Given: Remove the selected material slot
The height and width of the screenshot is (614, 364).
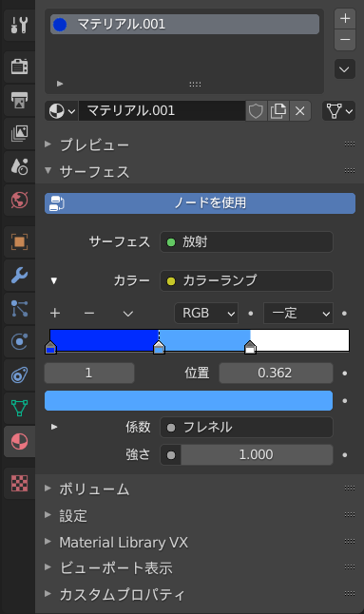Looking at the screenshot, I should point(345,40).
